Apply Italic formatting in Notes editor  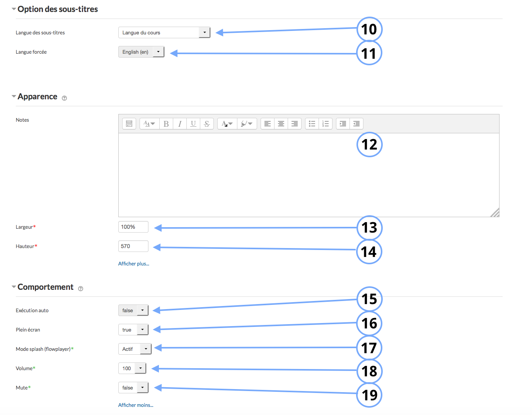[x=180, y=124]
